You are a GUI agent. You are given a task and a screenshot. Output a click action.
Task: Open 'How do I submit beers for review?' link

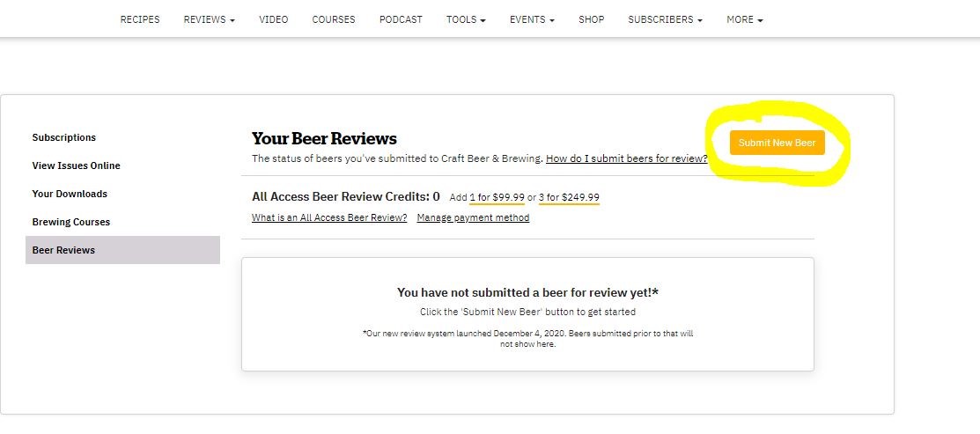627,158
